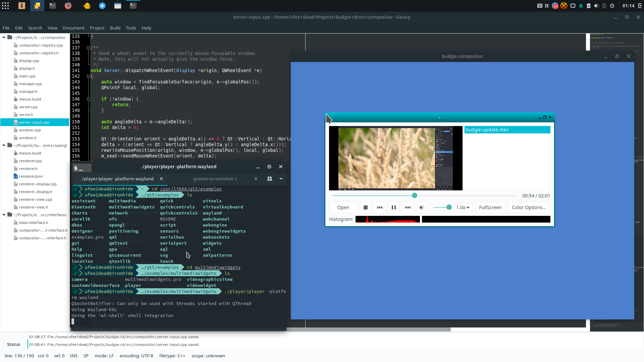
Task: Select the Status tab in message window
Action: click(x=13, y=344)
